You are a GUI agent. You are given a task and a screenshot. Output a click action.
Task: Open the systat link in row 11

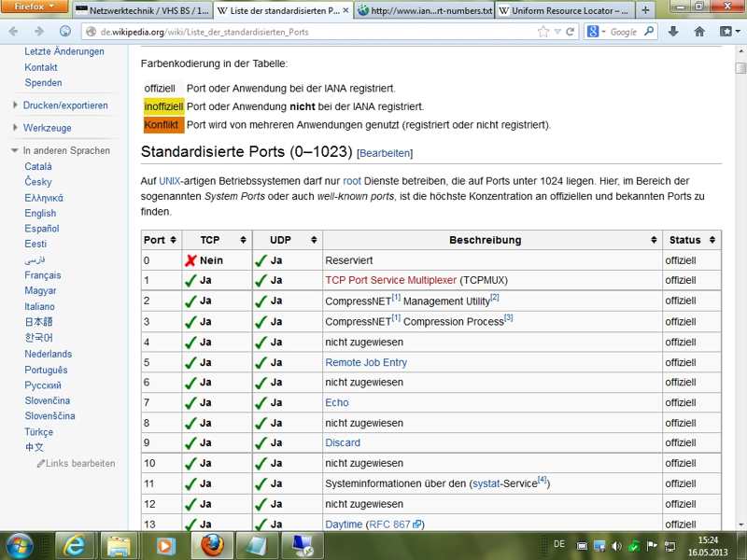[x=486, y=483]
